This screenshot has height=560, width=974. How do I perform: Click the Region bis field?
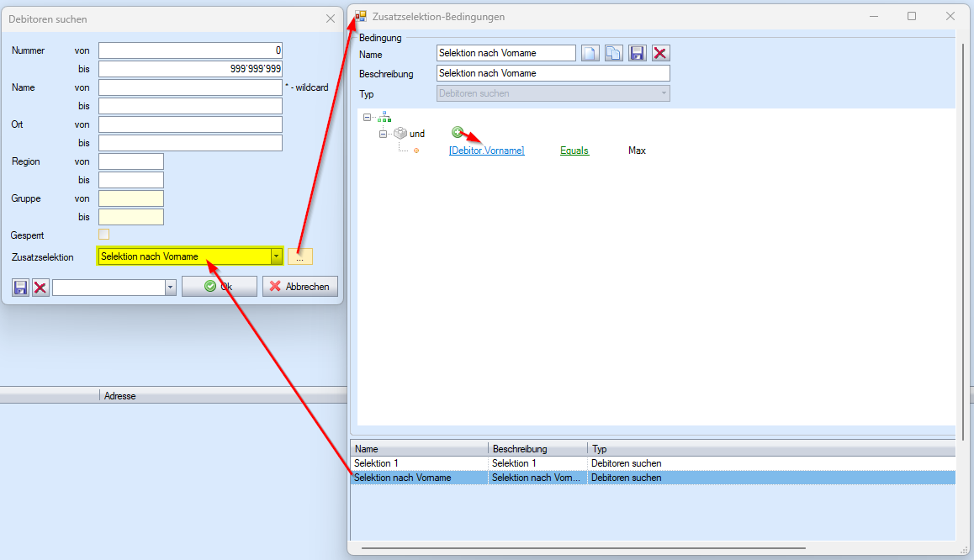pyautogui.click(x=131, y=180)
